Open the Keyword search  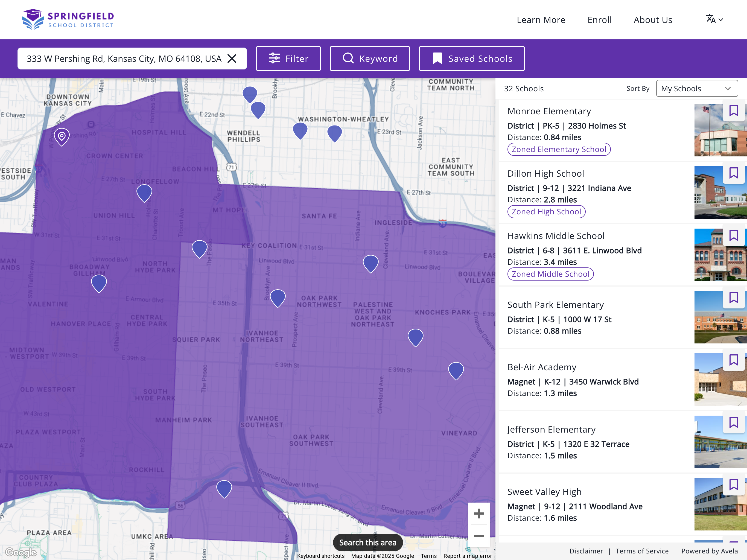click(x=369, y=59)
